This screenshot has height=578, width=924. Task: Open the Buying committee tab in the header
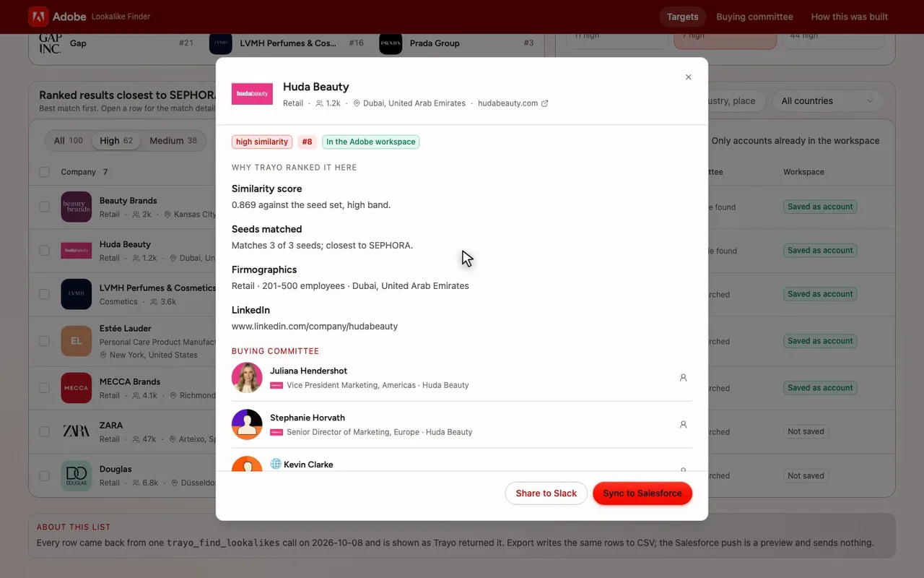[x=754, y=17]
